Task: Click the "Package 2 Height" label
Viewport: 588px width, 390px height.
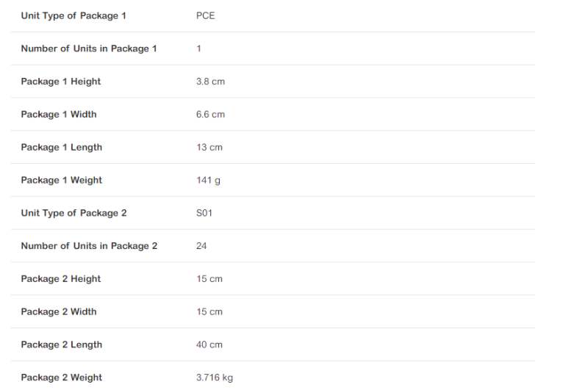Action: coord(61,279)
